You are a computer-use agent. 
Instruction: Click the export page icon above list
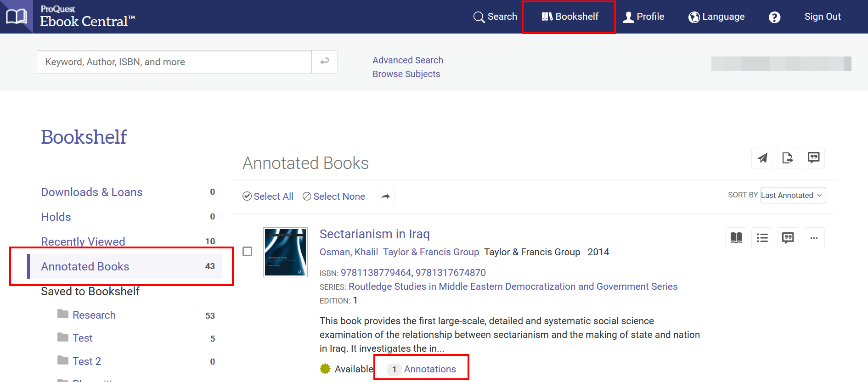tap(788, 158)
